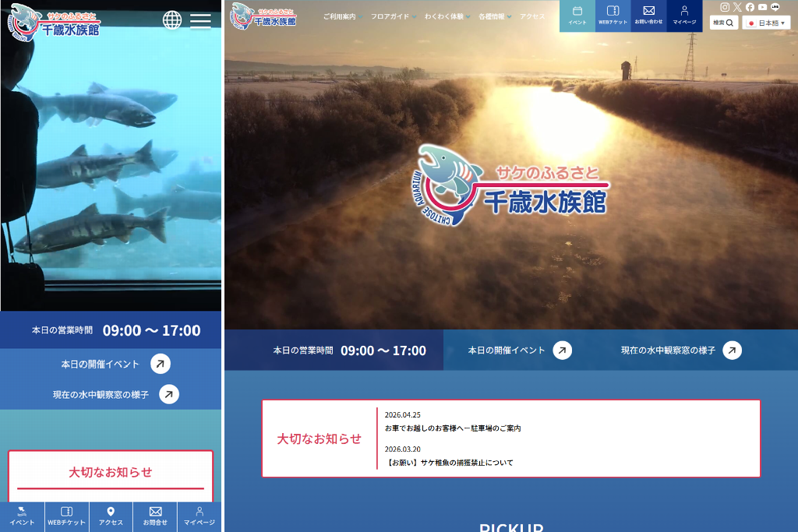
Task: Open the YouTube icon
Action: coord(762,7)
